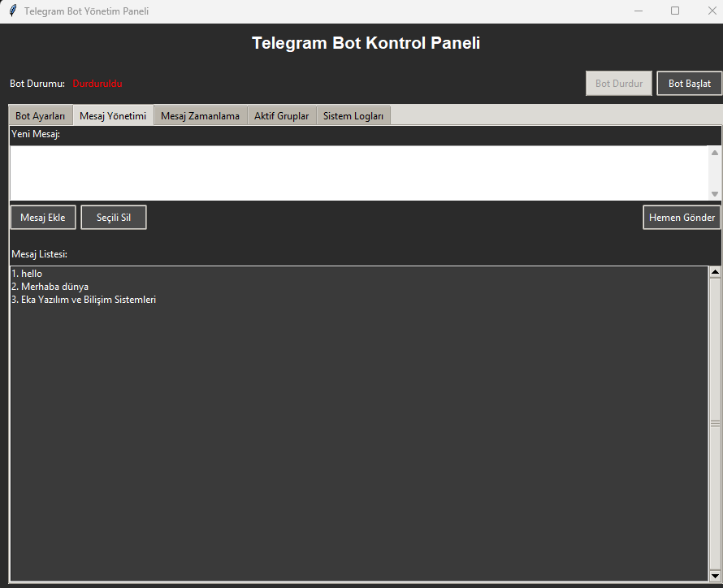Image resolution: width=723 pixels, height=588 pixels.
Task: View the Sistem Logları tab
Action: [353, 116]
